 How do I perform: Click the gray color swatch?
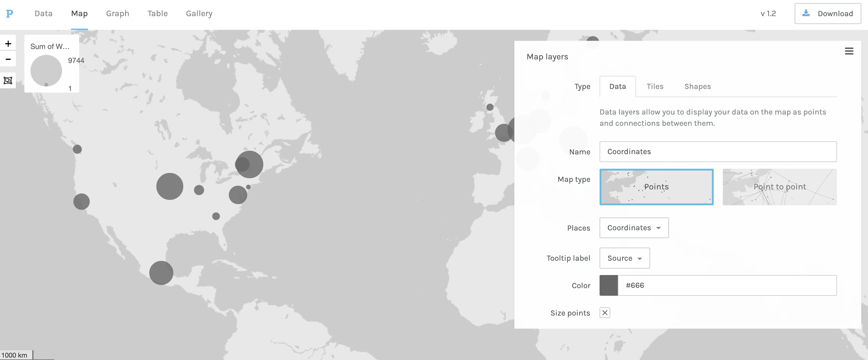pos(608,285)
